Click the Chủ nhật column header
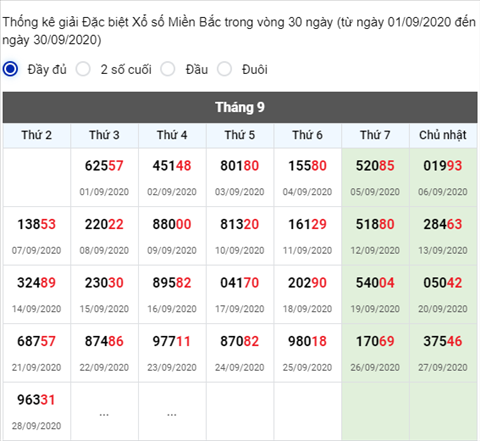This screenshot has height=441, width=480. pyautogui.click(x=443, y=135)
